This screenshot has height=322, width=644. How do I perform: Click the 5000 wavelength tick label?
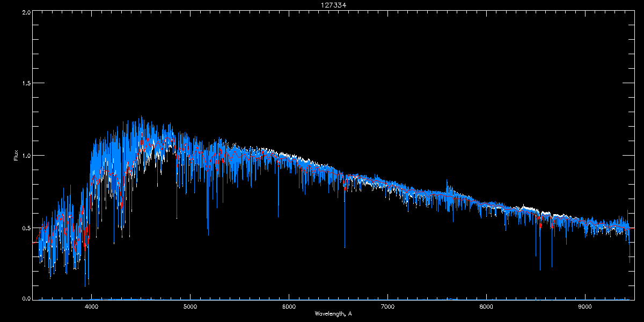pos(190,307)
